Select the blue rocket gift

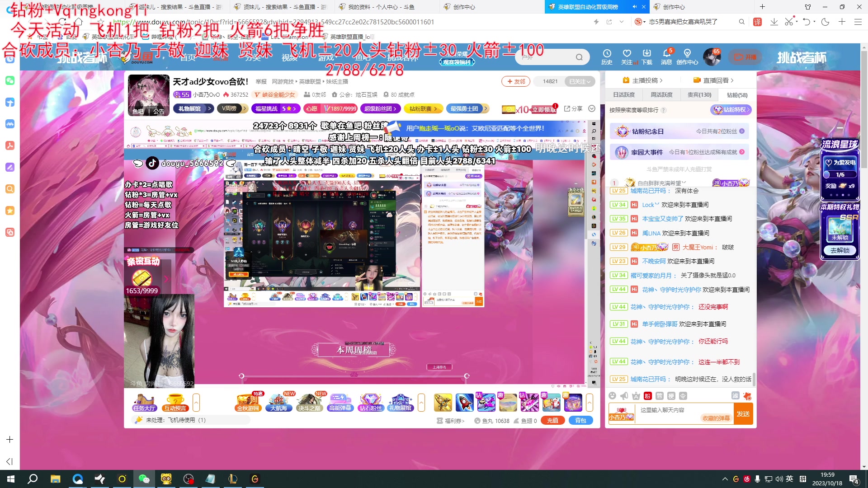464,402
